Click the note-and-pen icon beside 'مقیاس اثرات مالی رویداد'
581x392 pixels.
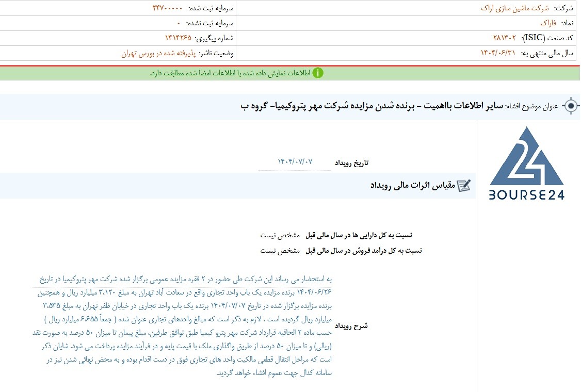click(x=464, y=185)
